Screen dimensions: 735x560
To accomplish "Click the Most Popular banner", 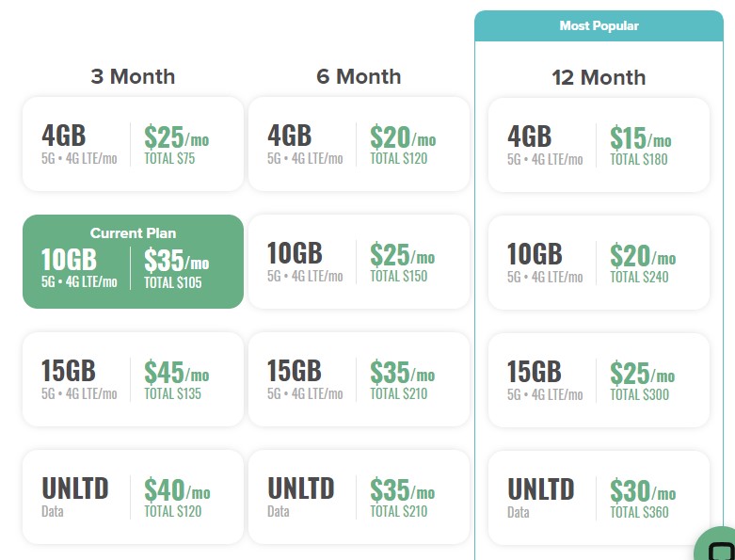I will click(599, 25).
